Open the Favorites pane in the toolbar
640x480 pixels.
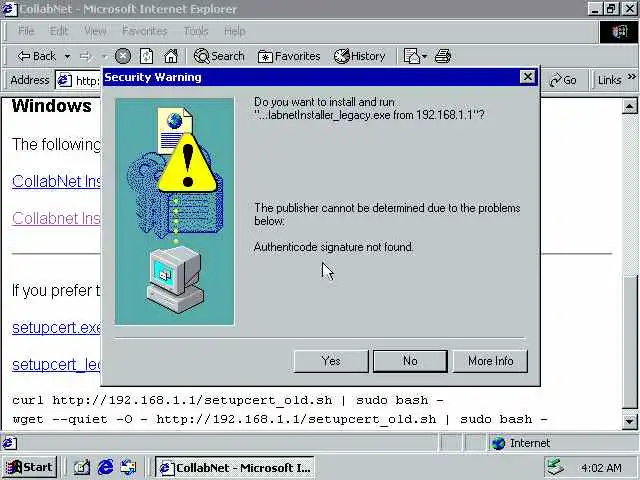point(289,56)
